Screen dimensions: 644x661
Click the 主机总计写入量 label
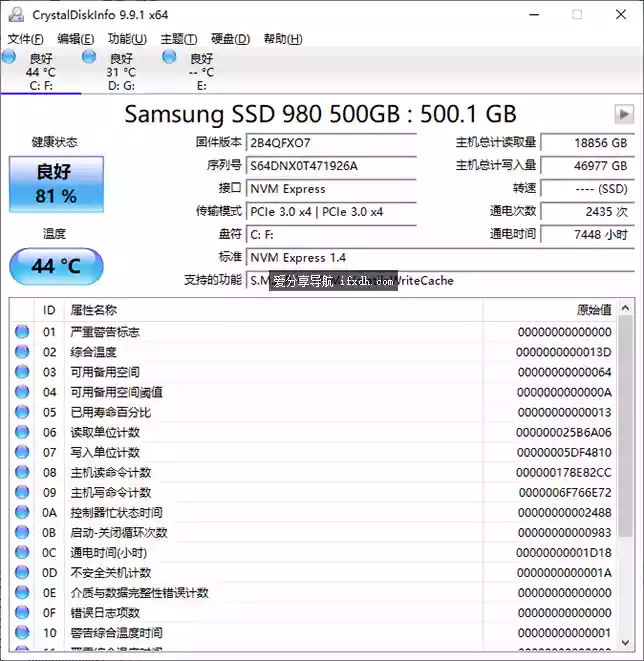click(496, 165)
